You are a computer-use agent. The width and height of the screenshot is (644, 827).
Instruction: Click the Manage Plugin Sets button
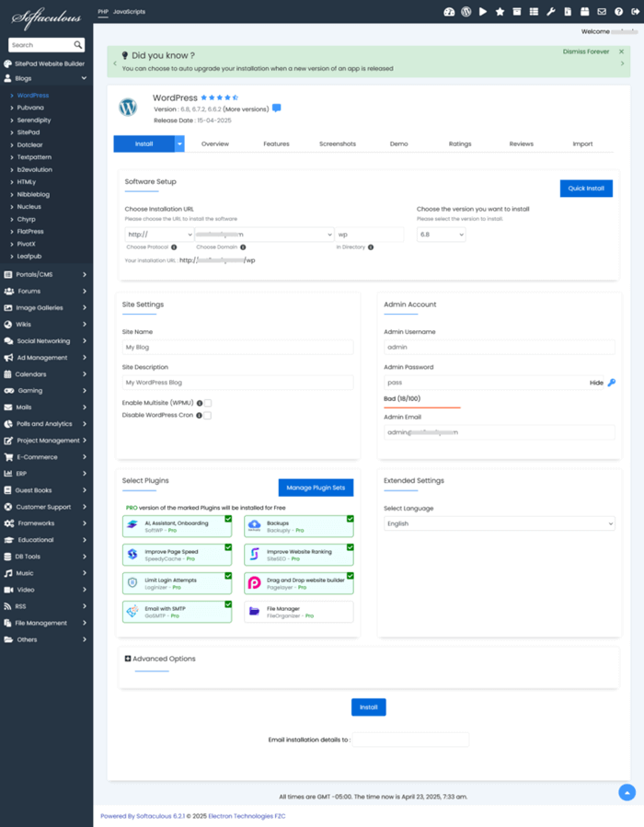(x=316, y=488)
